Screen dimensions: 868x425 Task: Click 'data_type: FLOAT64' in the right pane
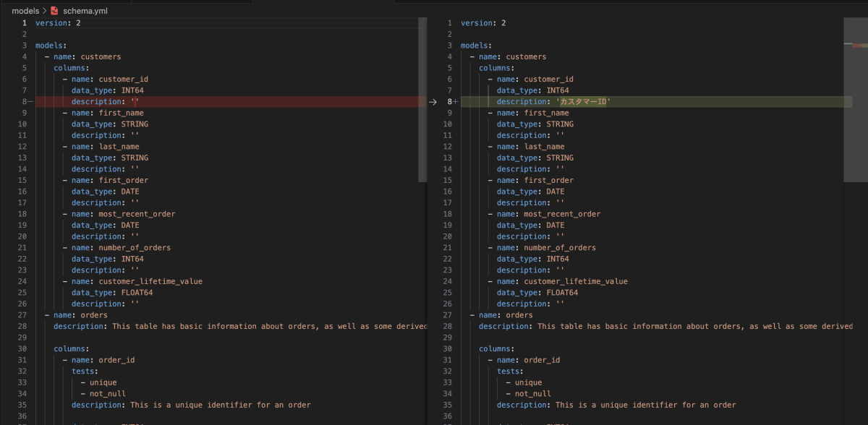coord(537,293)
